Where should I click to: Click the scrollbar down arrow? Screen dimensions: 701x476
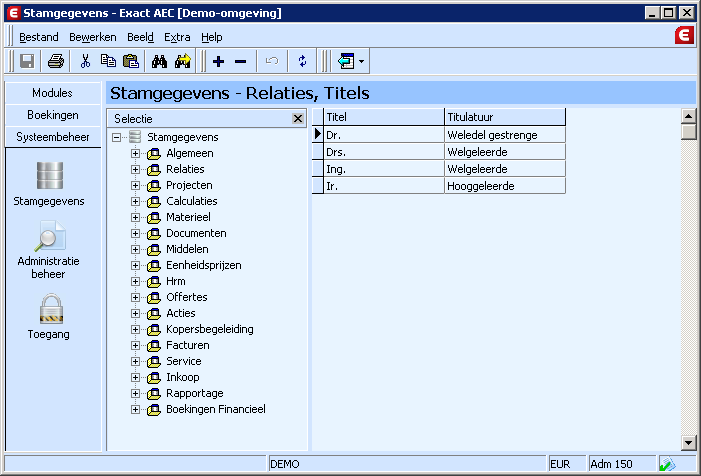tap(688, 443)
